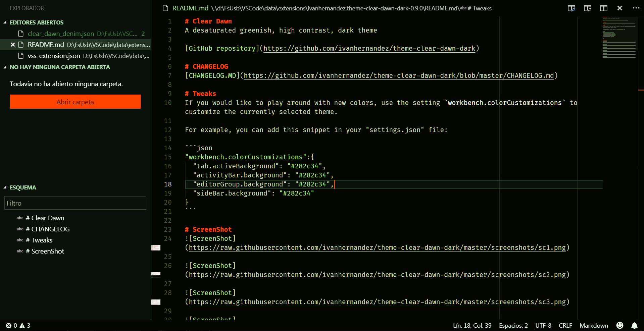Click the minimap code overview
Screen dimensions: 644x331
(x=619, y=37)
